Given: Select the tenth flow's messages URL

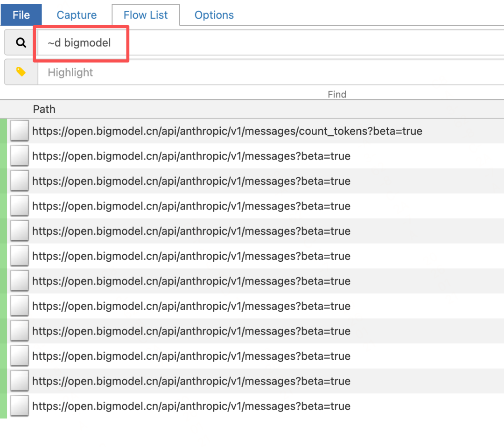Looking at the screenshot, I should [191, 356].
